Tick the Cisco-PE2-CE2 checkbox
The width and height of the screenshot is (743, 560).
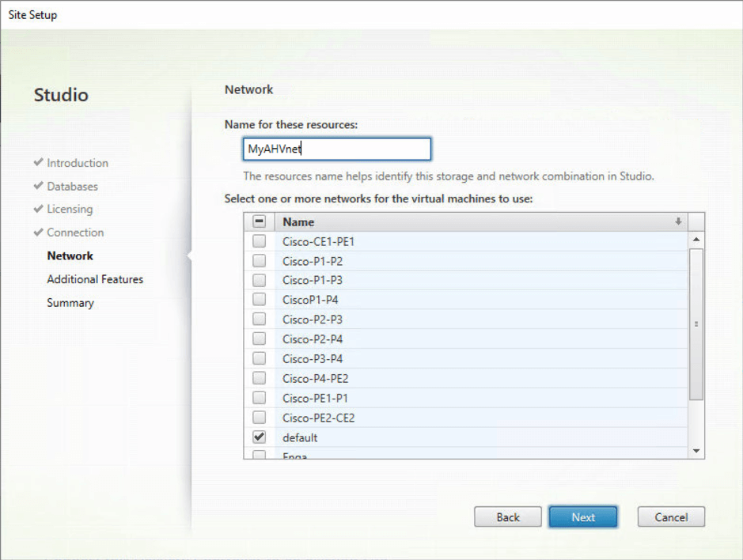pyautogui.click(x=259, y=418)
